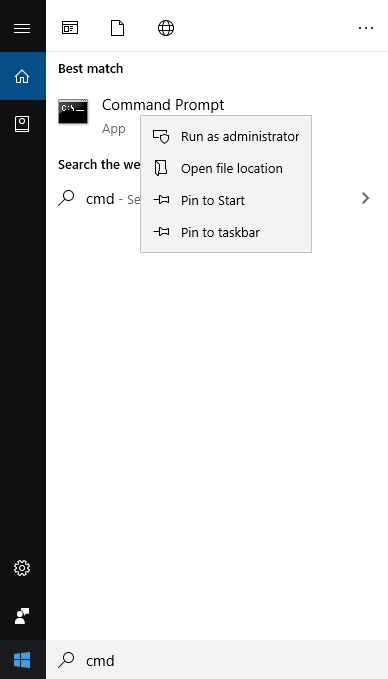Screen dimensions: 388x679
Task: Open the cmd web search suggestion
Action: [100, 199]
